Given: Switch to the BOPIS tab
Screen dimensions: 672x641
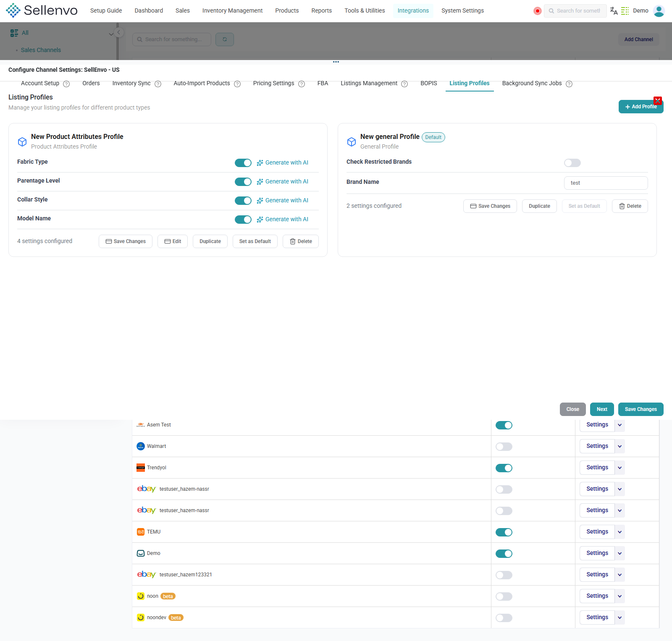Looking at the screenshot, I should [x=429, y=83].
